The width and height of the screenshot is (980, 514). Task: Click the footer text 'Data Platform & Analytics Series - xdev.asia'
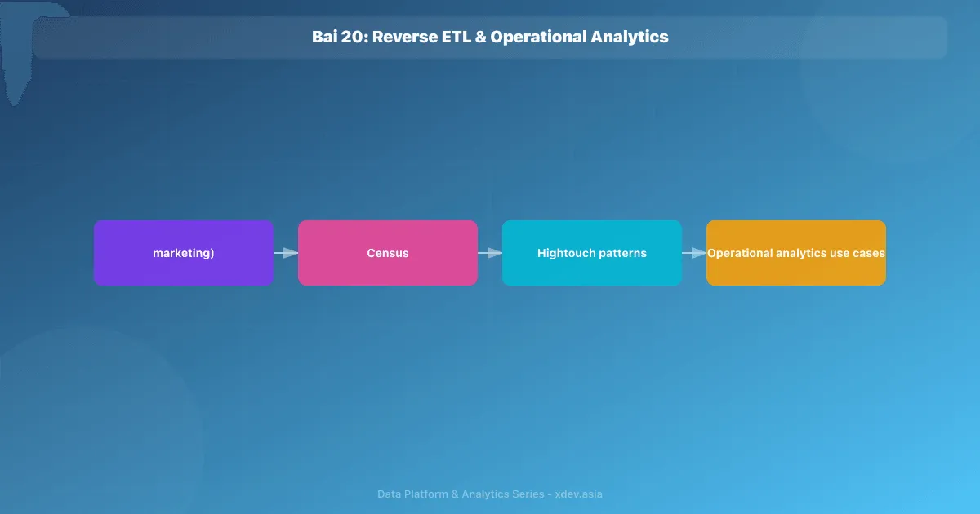click(x=490, y=494)
